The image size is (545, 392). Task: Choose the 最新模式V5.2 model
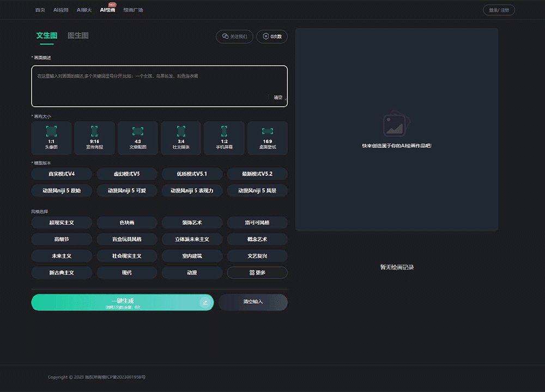click(x=257, y=174)
